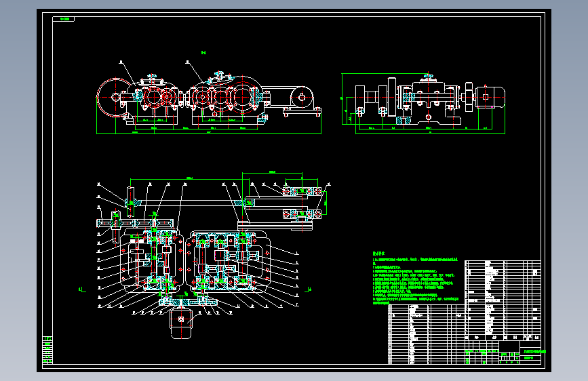Screen dimensions: 588x381
Task: Select the right gearbox housing in plan view
Action: click(x=229, y=261)
